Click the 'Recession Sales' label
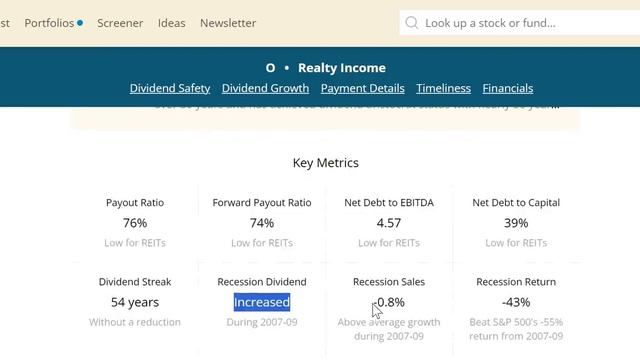The image size is (640, 360). click(389, 282)
